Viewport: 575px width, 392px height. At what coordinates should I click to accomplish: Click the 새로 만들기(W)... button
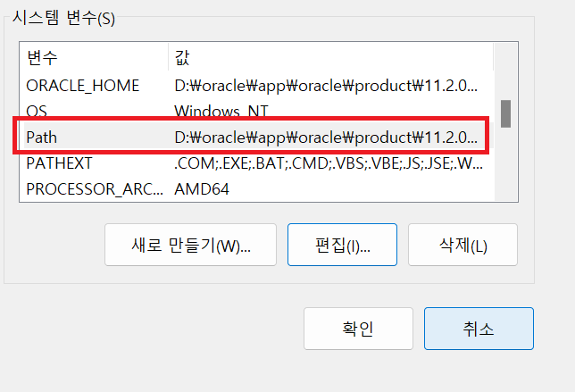(190, 245)
